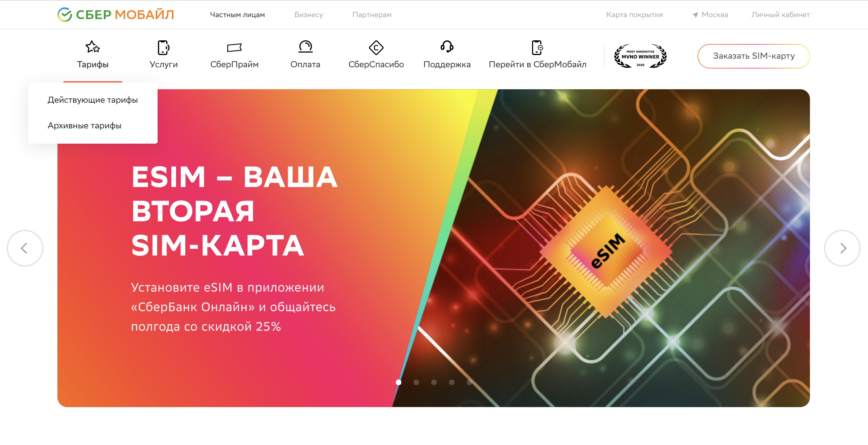Open the Поддержка section label

click(447, 64)
